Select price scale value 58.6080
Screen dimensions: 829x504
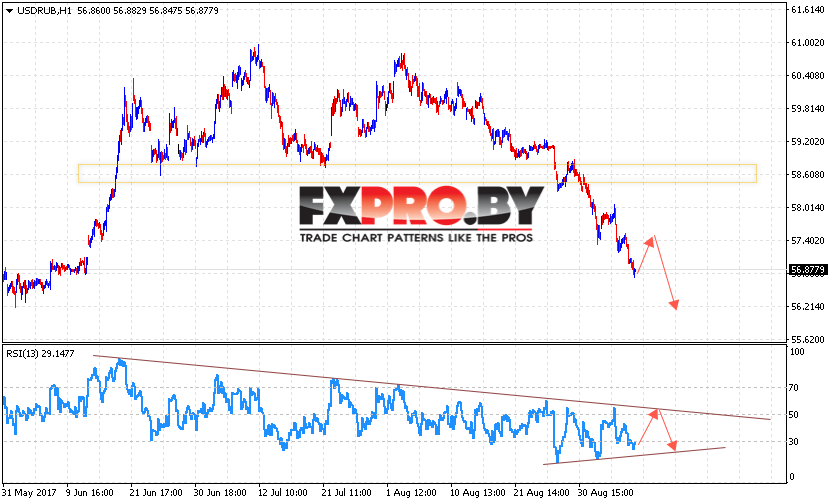tap(807, 175)
